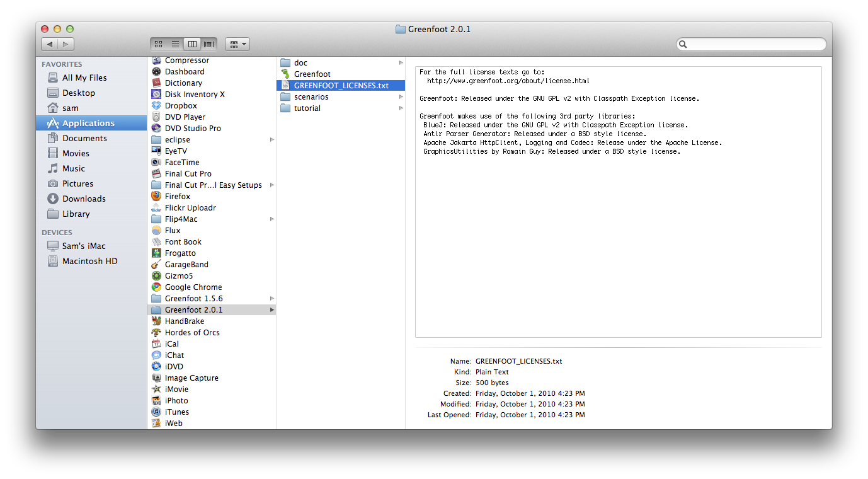Select Applications in the sidebar
Image resolution: width=868 pixels, height=479 pixels.
(91, 123)
